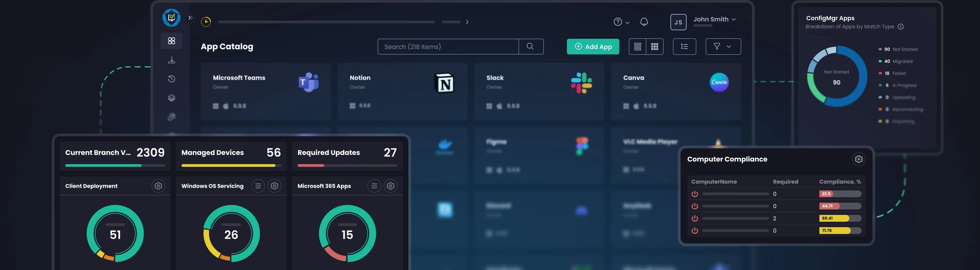
Task: Select the Not Started legend entry
Action: pos(898,49)
